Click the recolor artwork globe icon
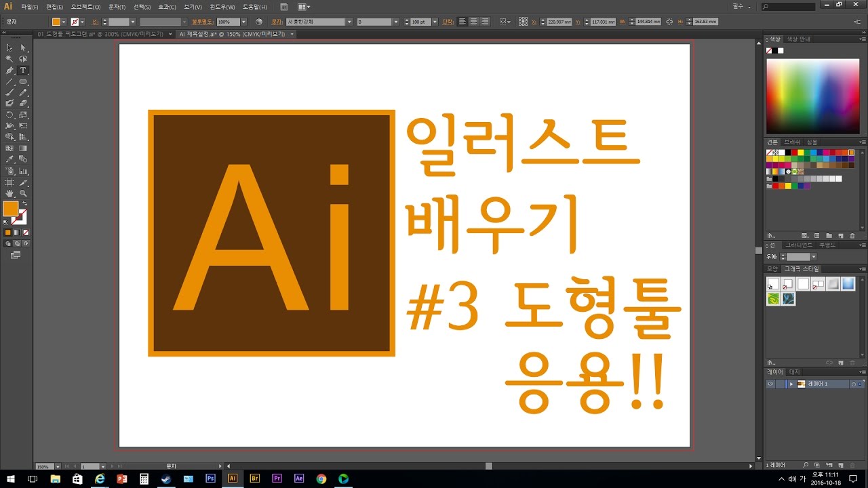Image resolution: width=868 pixels, height=488 pixels. (x=258, y=22)
